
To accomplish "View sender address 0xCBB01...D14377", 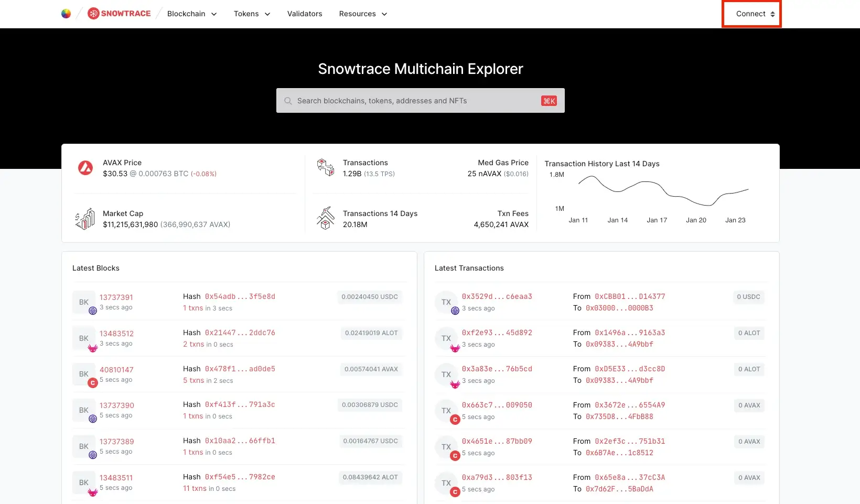I will click(x=630, y=296).
